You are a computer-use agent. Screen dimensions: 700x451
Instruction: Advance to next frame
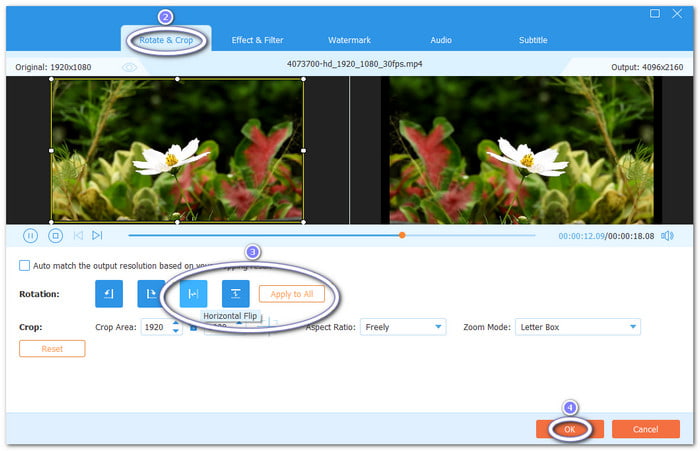(x=97, y=235)
